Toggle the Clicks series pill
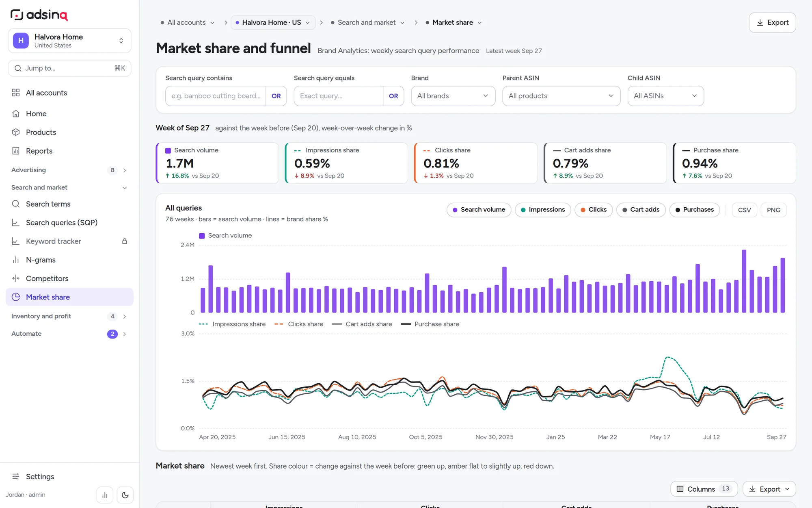Screen dimensions: 812x508 tap(594, 210)
